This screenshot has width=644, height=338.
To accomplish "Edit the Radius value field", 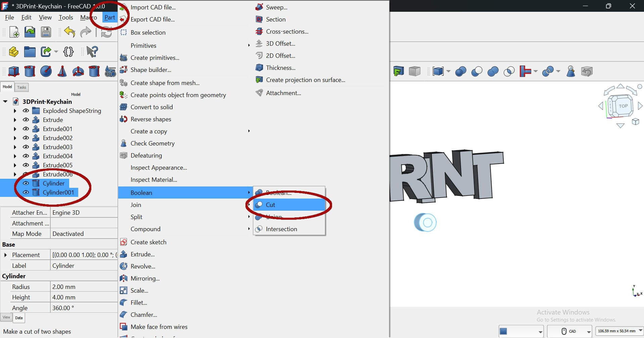I will tap(84, 287).
